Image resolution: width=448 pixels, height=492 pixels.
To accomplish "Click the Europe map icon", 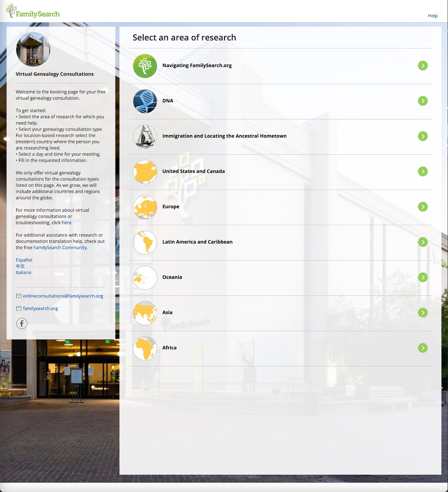I will tap(145, 207).
